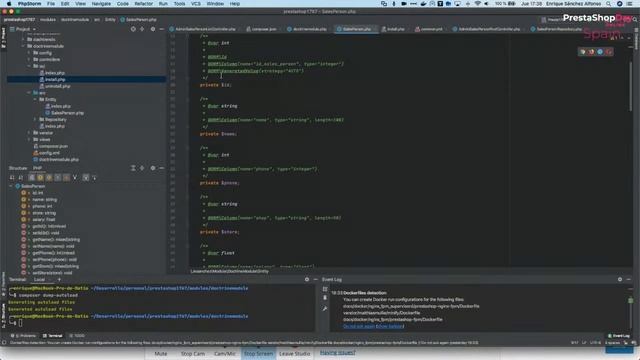Open the TODO tool window button
The image size is (640, 360).
(78, 336)
